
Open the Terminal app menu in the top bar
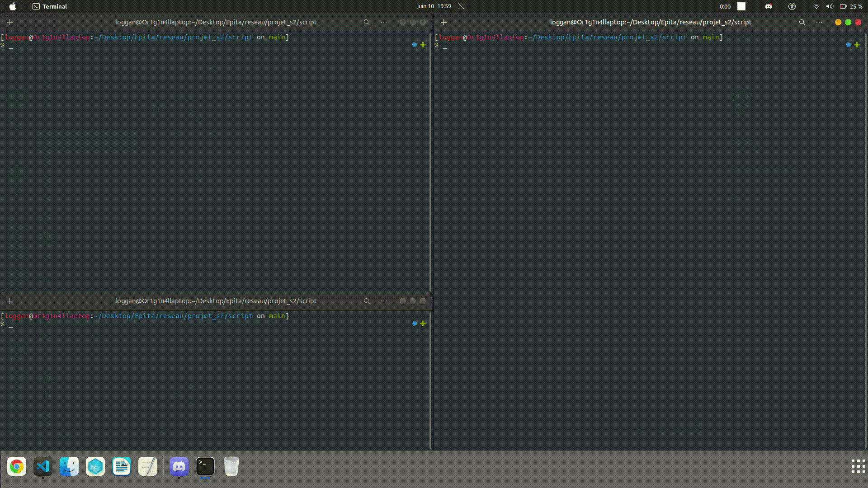(50, 6)
